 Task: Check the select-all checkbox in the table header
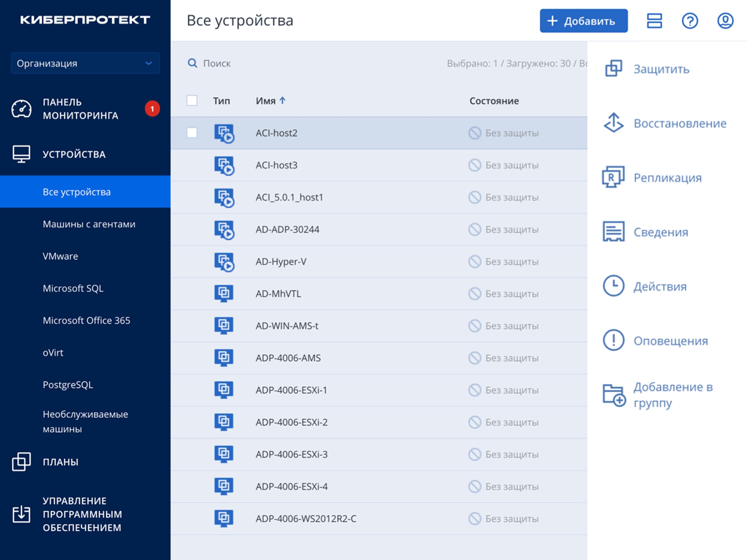(x=192, y=101)
